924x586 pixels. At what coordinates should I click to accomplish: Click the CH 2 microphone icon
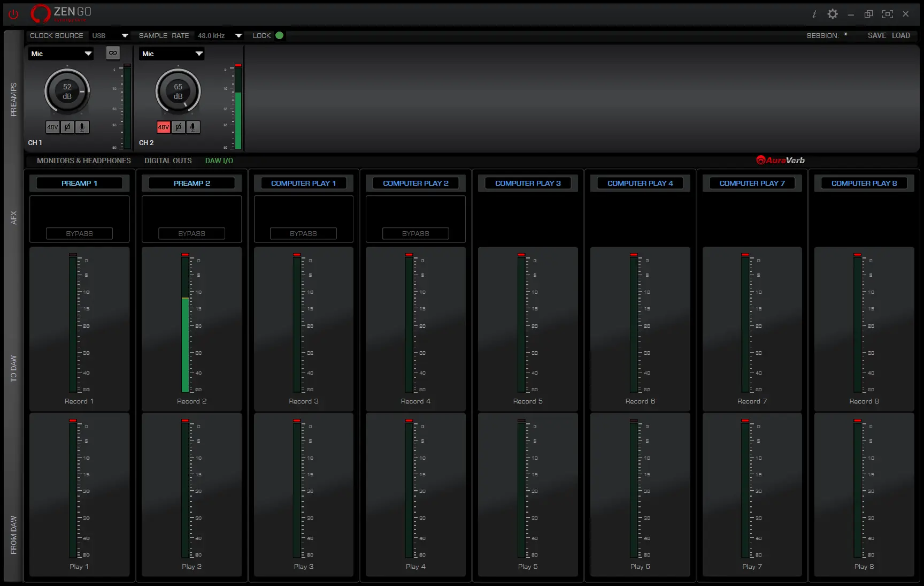(193, 127)
